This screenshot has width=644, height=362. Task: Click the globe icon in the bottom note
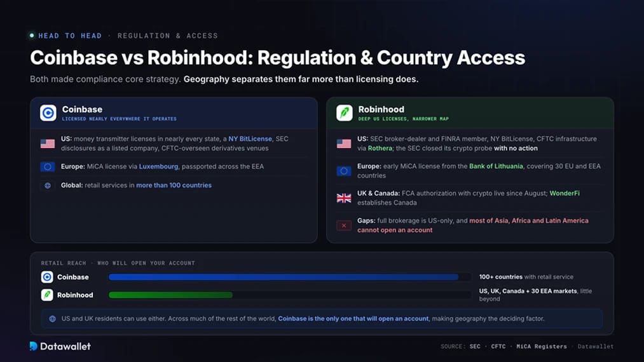pos(53,319)
